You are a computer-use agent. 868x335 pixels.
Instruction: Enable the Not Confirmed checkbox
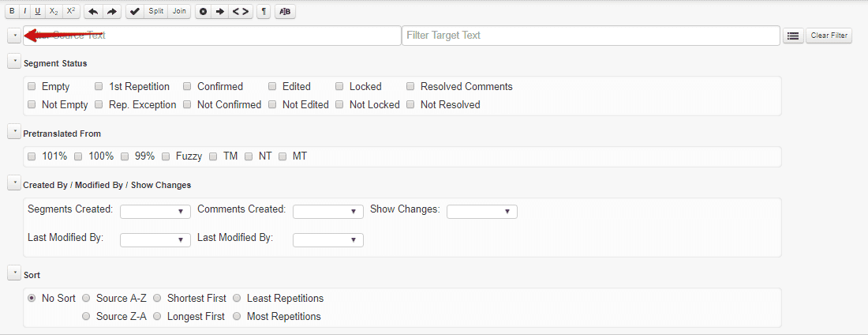coord(187,104)
